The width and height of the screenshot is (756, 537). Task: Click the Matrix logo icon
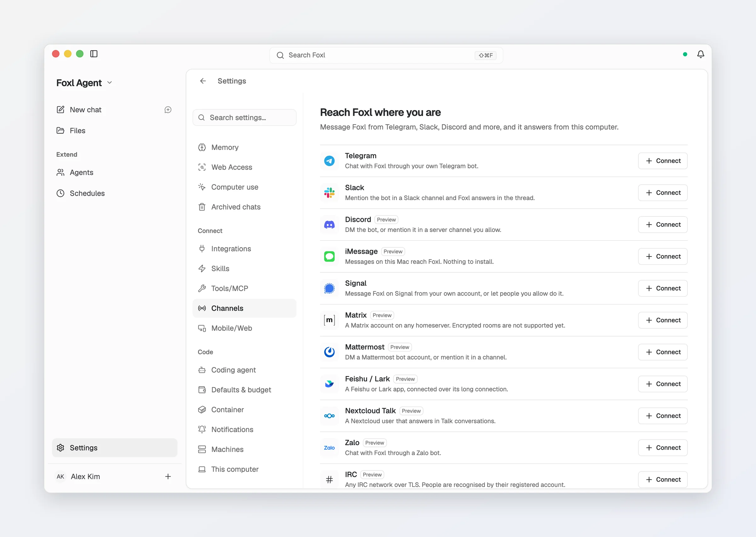click(329, 320)
